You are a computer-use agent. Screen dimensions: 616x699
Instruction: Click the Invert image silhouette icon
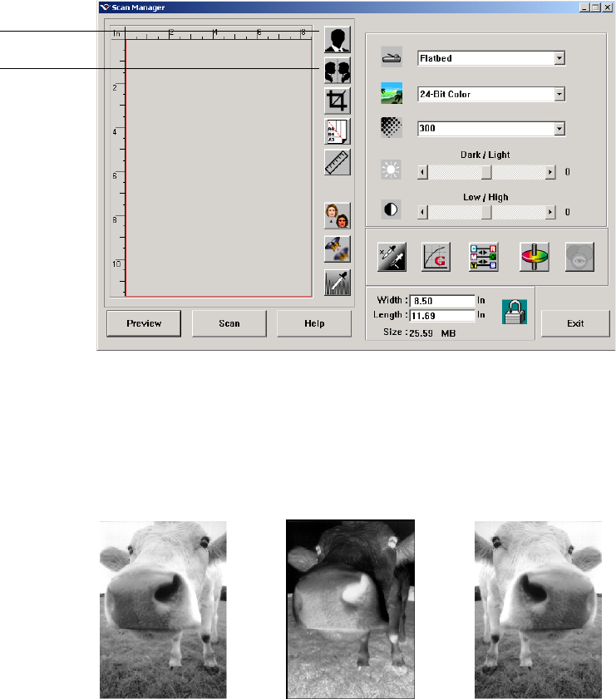click(x=338, y=40)
